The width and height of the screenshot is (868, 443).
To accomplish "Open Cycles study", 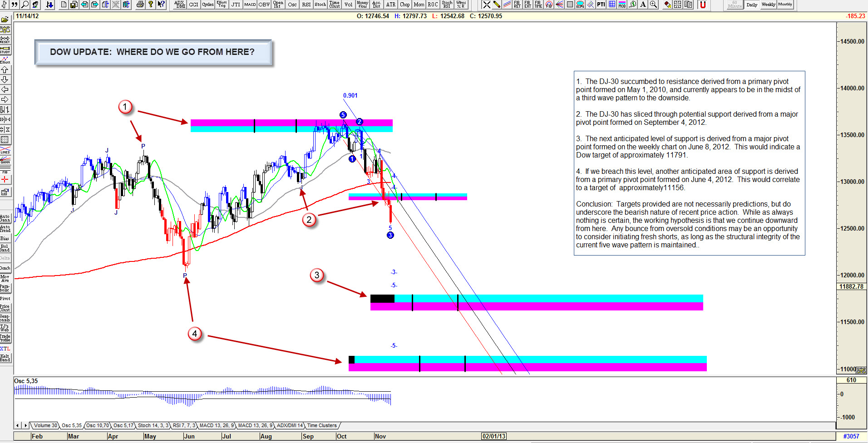I will click(x=208, y=5).
